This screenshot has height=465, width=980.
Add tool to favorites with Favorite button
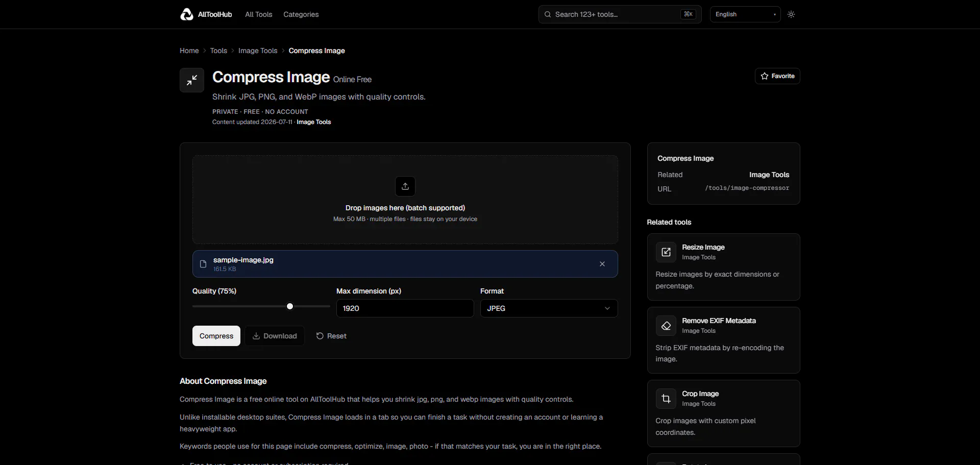tap(777, 76)
